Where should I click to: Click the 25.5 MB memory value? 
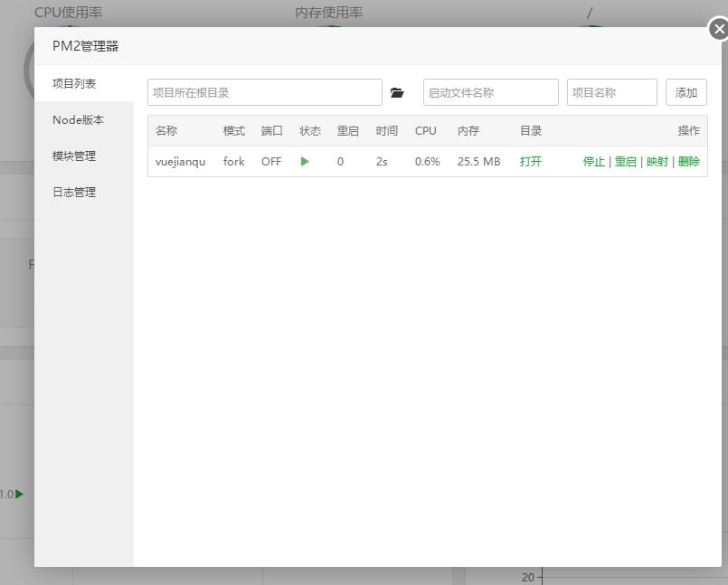(478, 162)
